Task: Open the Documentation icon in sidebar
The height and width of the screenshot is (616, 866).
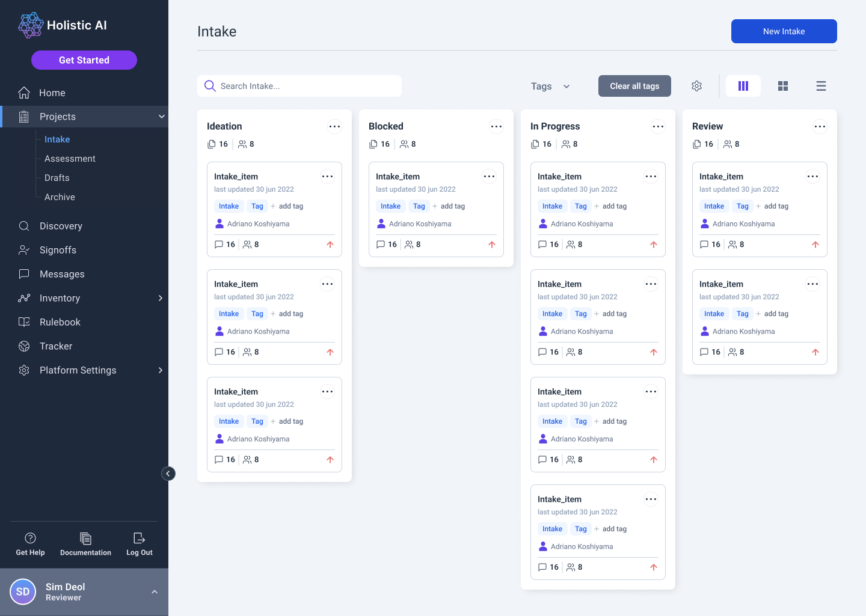Action: 85,538
